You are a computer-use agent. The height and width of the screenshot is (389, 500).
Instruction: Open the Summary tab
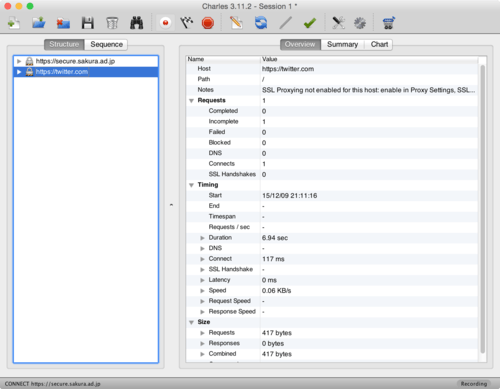pos(342,44)
